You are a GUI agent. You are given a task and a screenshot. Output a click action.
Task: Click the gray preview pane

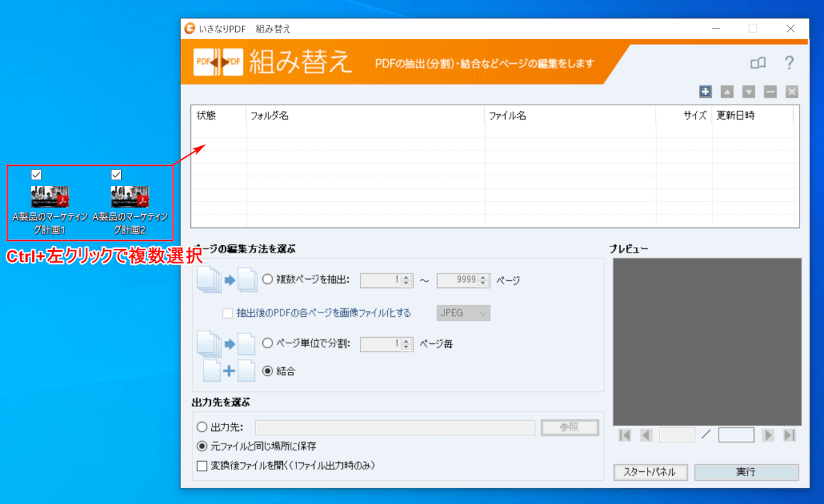(x=707, y=341)
